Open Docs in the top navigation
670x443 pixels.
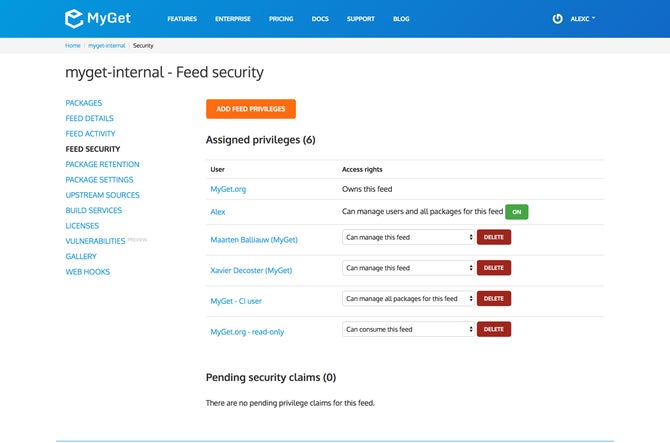point(320,19)
